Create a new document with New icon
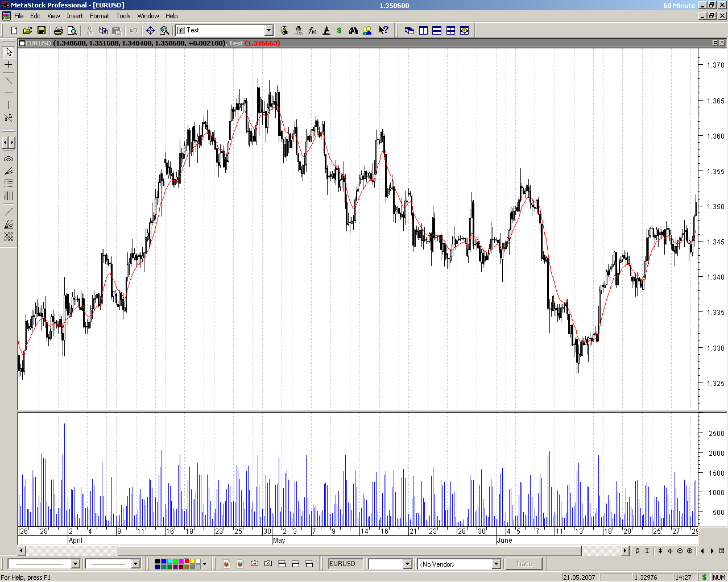This screenshot has height=582, width=728. pyautogui.click(x=14, y=31)
